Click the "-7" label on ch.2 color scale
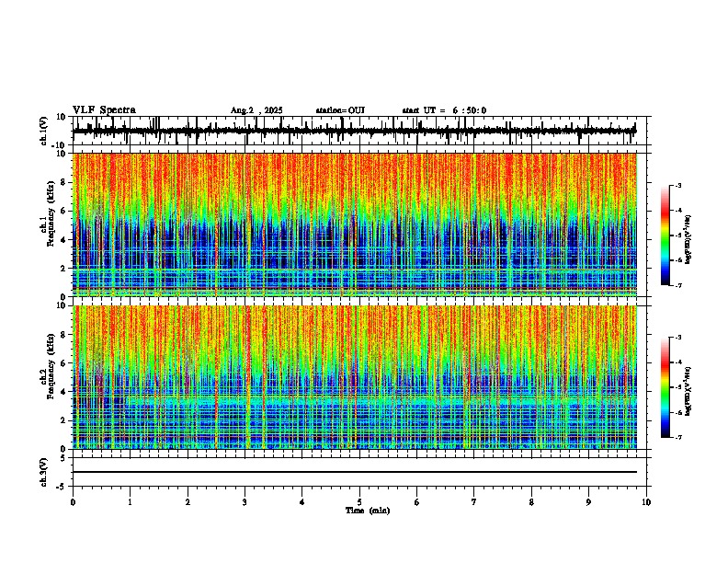The image size is (728, 563). (x=678, y=437)
